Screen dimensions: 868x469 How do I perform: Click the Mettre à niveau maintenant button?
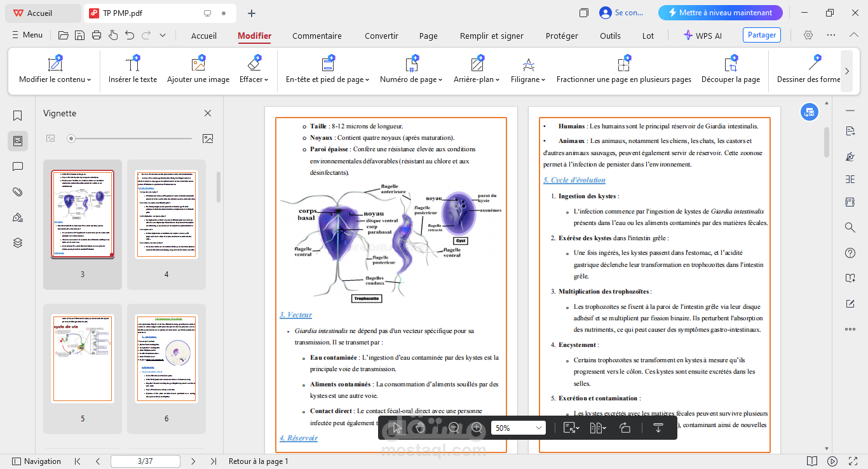click(721, 13)
